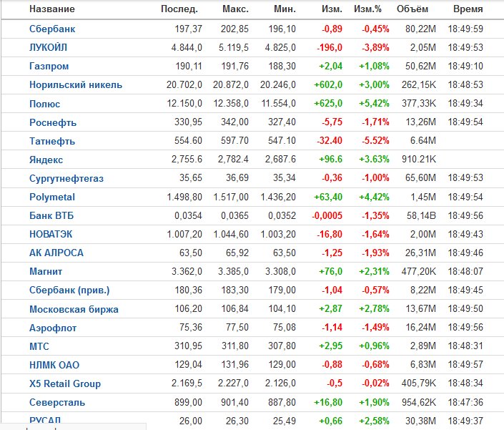Screen dimensions: 504x430
Task: Open the Банк ВТБ link
Action: click(51, 215)
